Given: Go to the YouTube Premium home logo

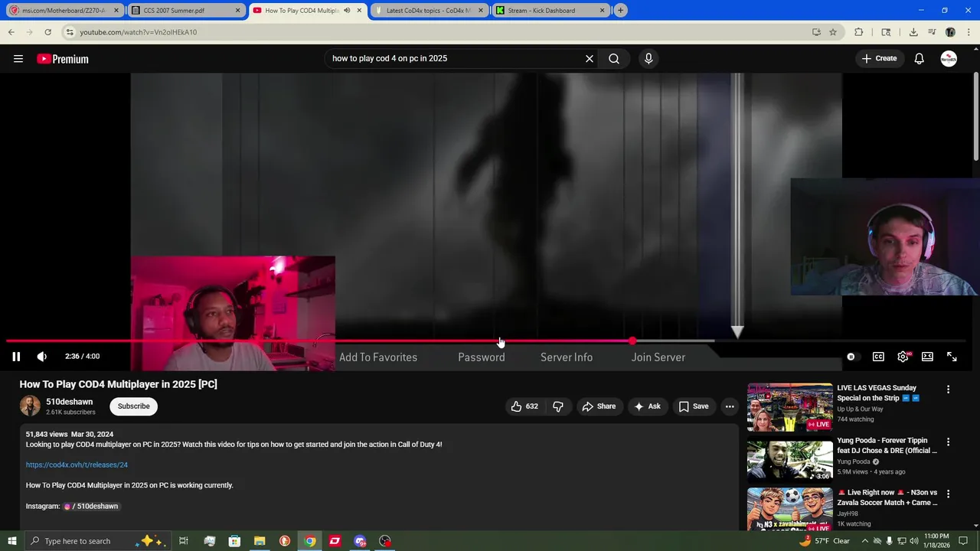Looking at the screenshot, I should click(63, 59).
